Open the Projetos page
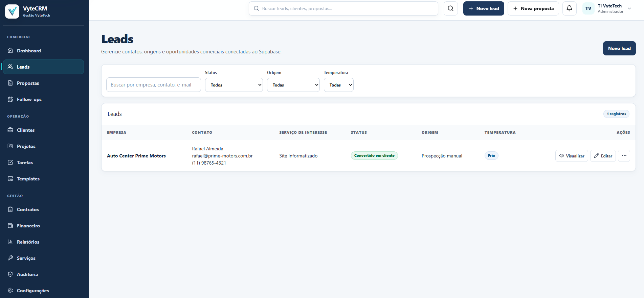Screen dimensions: 644x298 43,146
